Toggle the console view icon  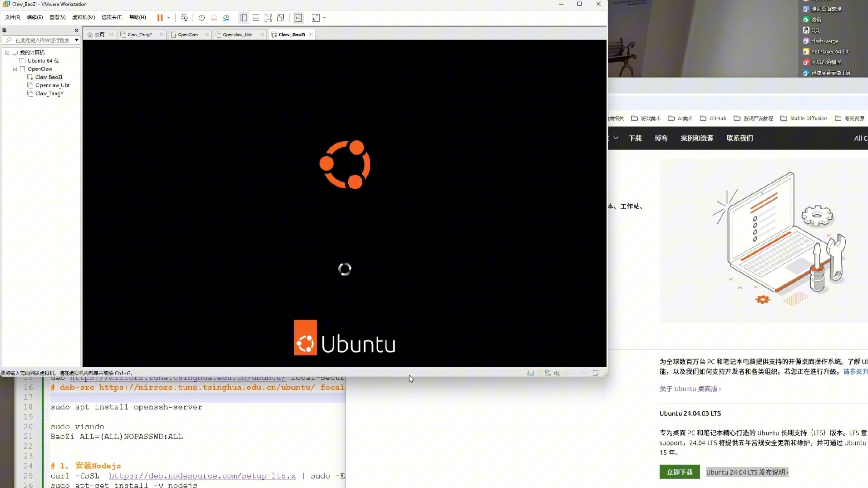pos(298,18)
